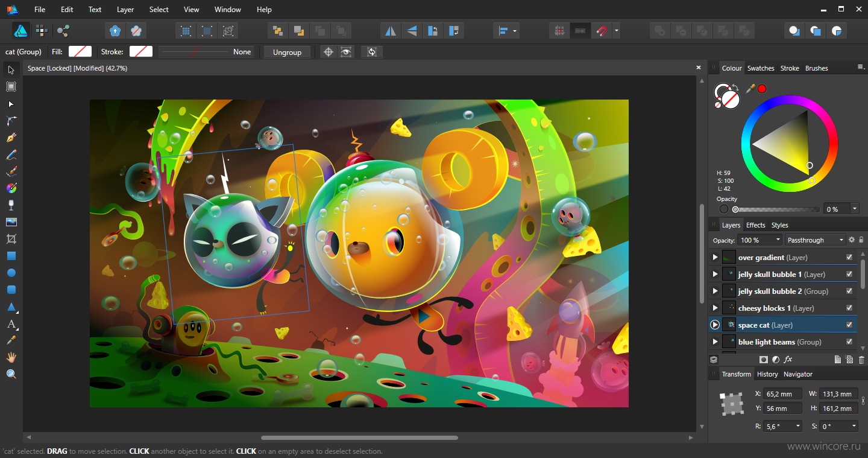
Task: Select the Pencil tool
Action: tap(11, 155)
